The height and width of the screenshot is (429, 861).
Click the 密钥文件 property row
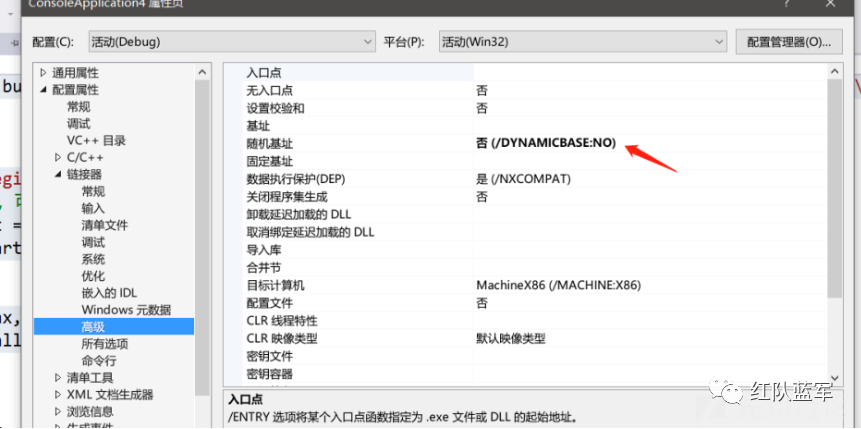click(535, 356)
